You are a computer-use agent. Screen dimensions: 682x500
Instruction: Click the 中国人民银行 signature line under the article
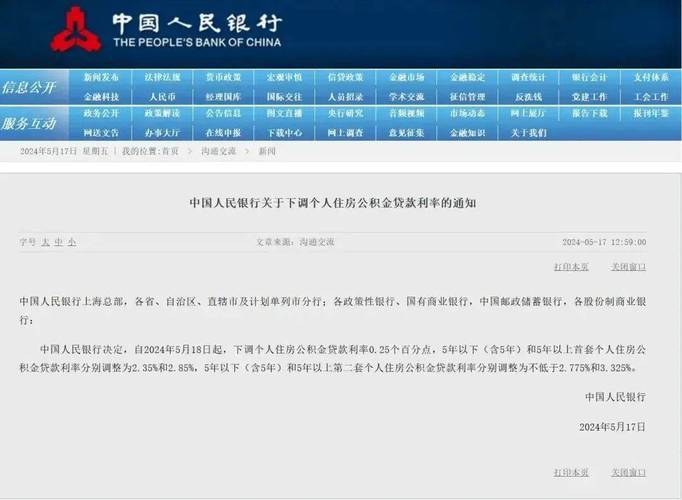click(x=615, y=397)
